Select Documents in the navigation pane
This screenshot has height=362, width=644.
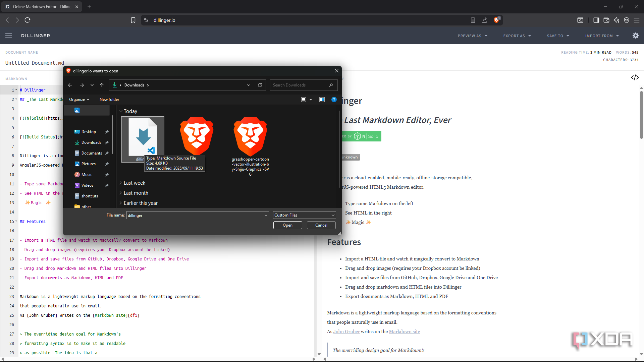[92, 153]
